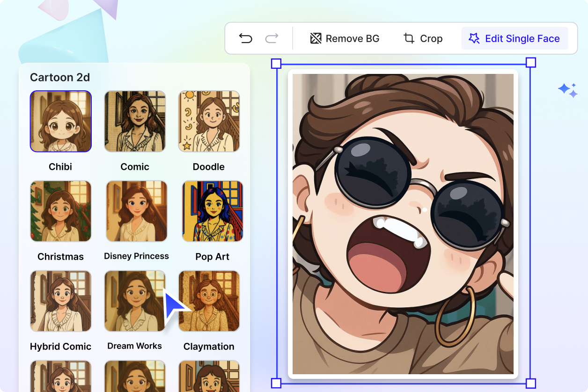
Task: Select the Chibi style
Action: click(x=60, y=121)
